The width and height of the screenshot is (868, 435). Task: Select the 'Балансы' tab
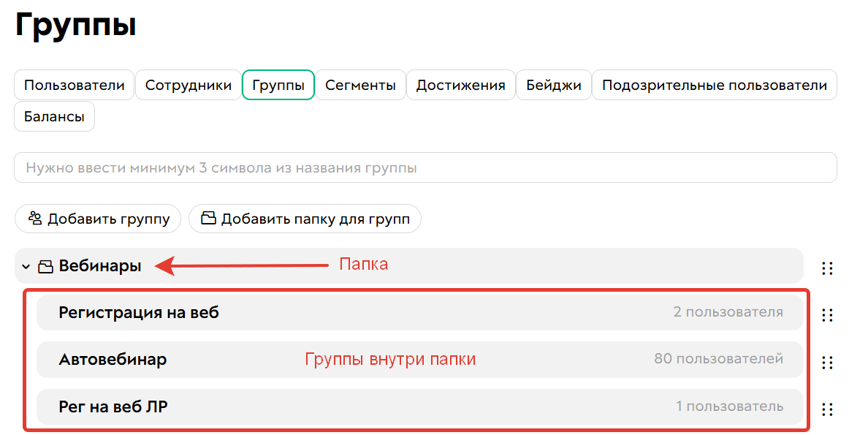54,116
